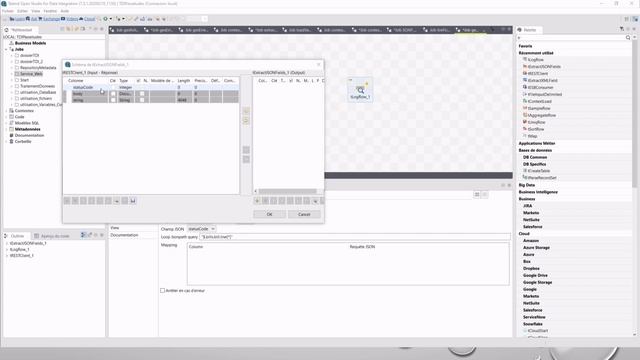This screenshot has width=640, height=360.
Task: Click the copy-all-columns arrow in schema dialog
Action: tap(246, 121)
